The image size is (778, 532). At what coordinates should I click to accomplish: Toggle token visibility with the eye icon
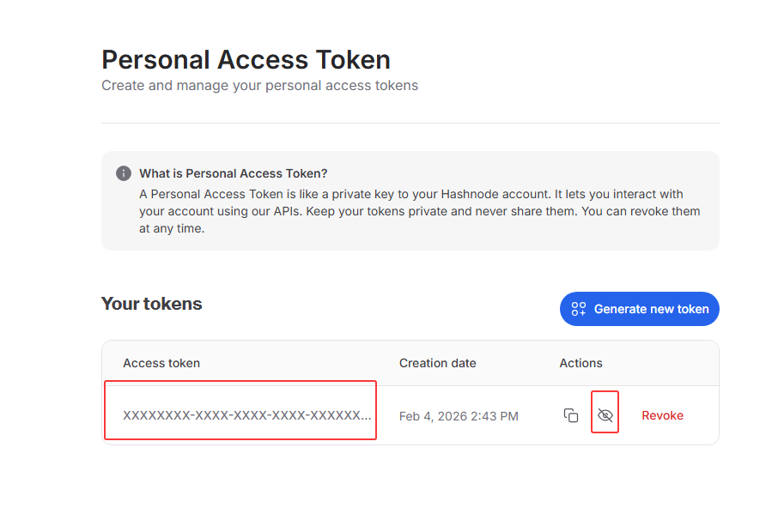click(605, 415)
